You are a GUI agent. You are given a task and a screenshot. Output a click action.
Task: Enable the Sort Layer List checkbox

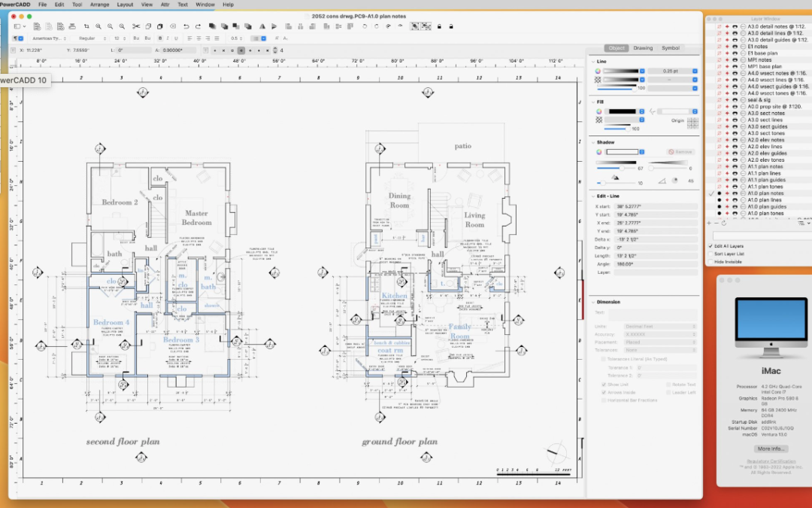pyautogui.click(x=710, y=254)
